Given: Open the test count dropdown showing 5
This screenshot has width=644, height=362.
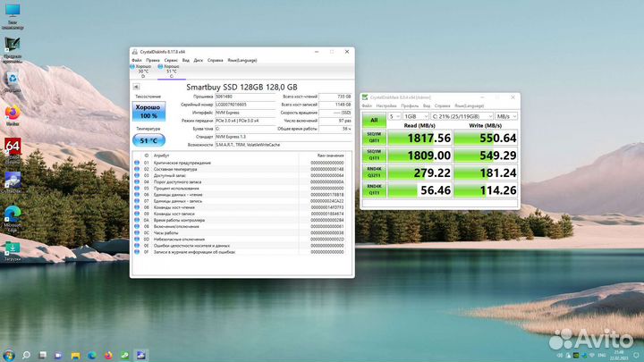Looking at the screenshot, I should click(394, 116).
